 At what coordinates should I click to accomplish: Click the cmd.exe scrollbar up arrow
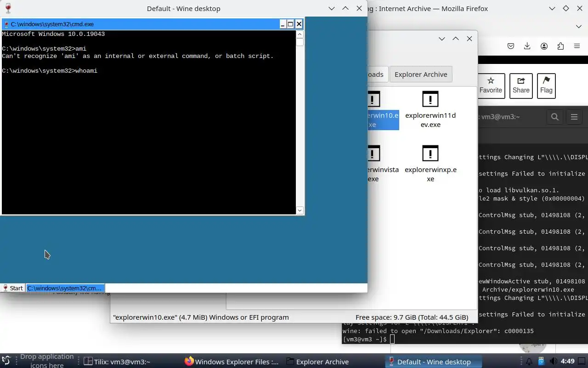click(300, 34)
